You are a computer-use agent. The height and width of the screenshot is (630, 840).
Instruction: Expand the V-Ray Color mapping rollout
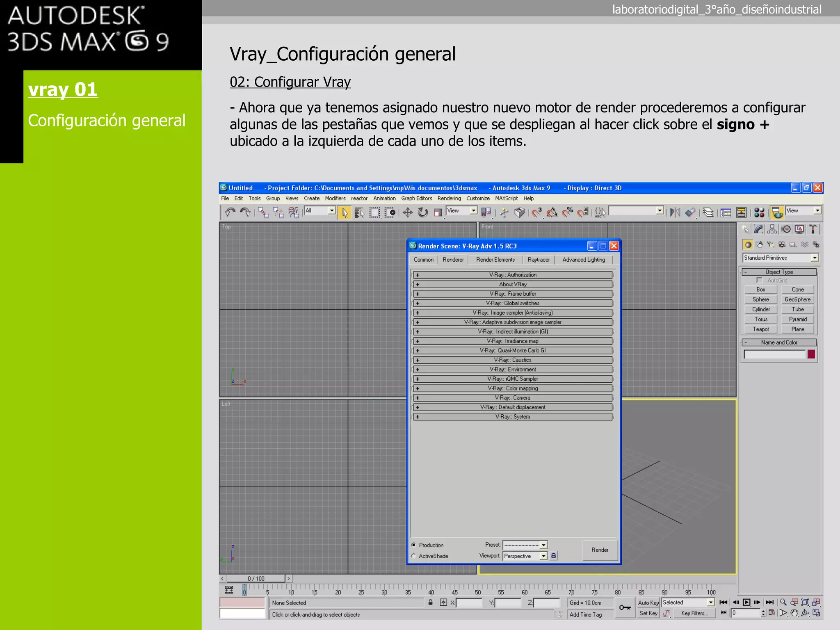coord(513,388)
